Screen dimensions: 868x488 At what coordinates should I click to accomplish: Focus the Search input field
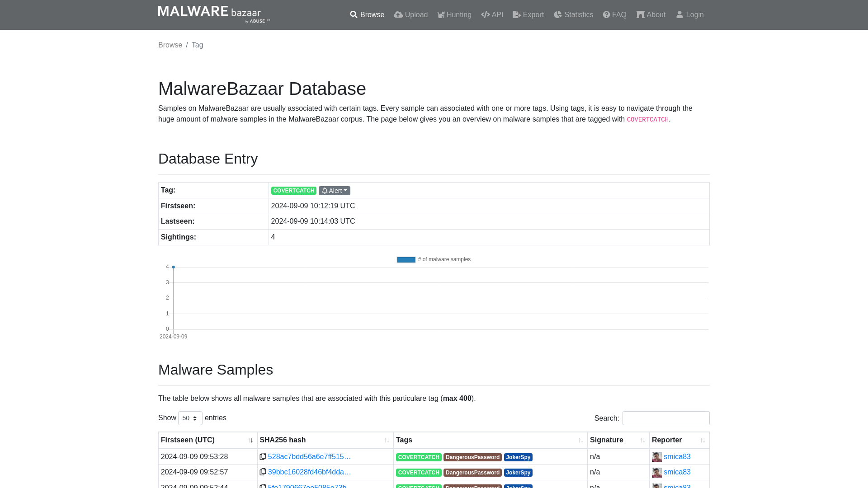[666, 418]
